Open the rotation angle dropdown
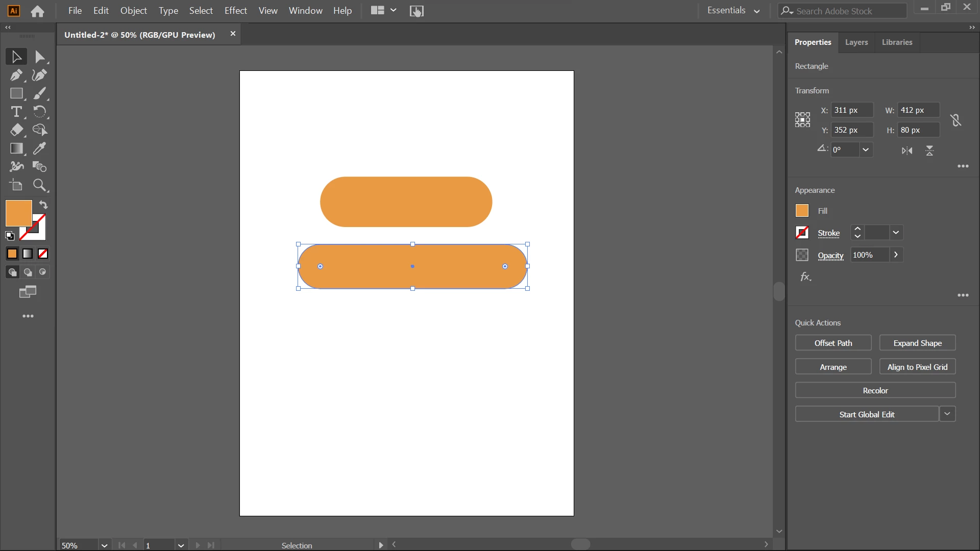Viewport: 980px width, 551px height. 866,150
